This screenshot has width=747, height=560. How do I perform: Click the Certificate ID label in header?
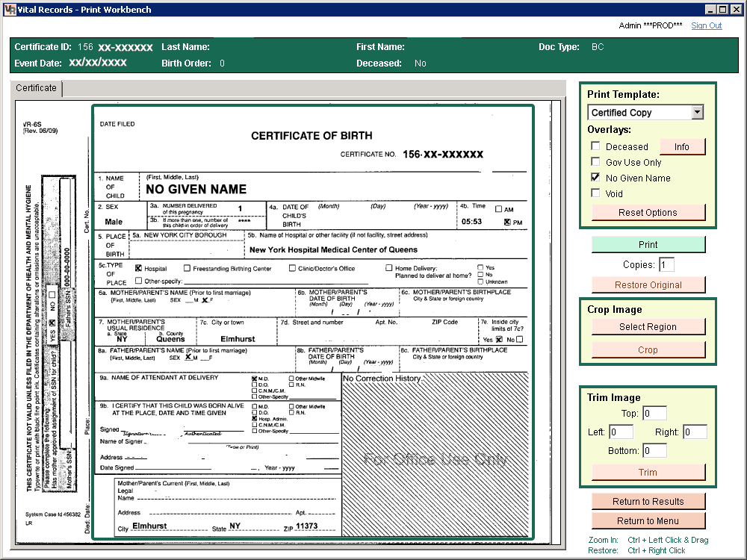coord(43,47)
